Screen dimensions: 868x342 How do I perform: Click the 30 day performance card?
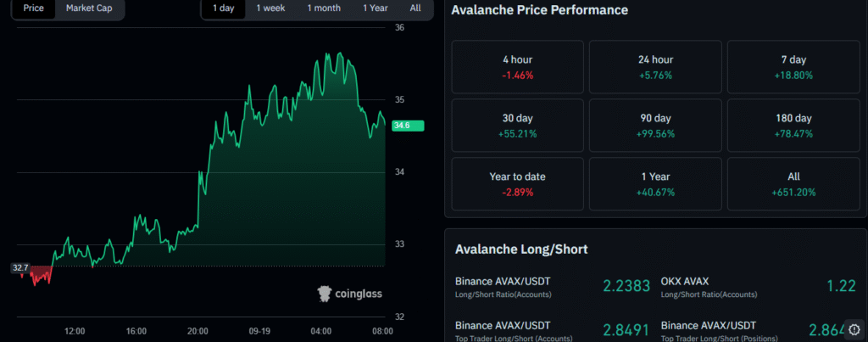(x=518, y=126)
